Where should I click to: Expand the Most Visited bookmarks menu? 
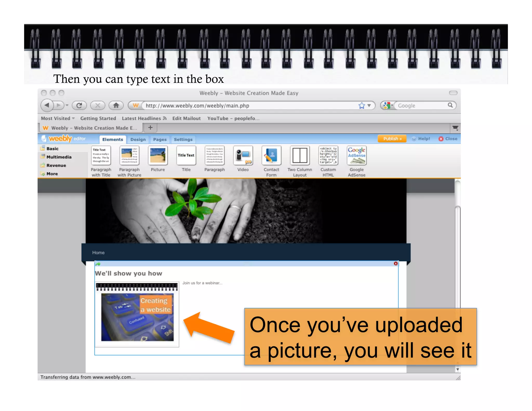[58, 118]
